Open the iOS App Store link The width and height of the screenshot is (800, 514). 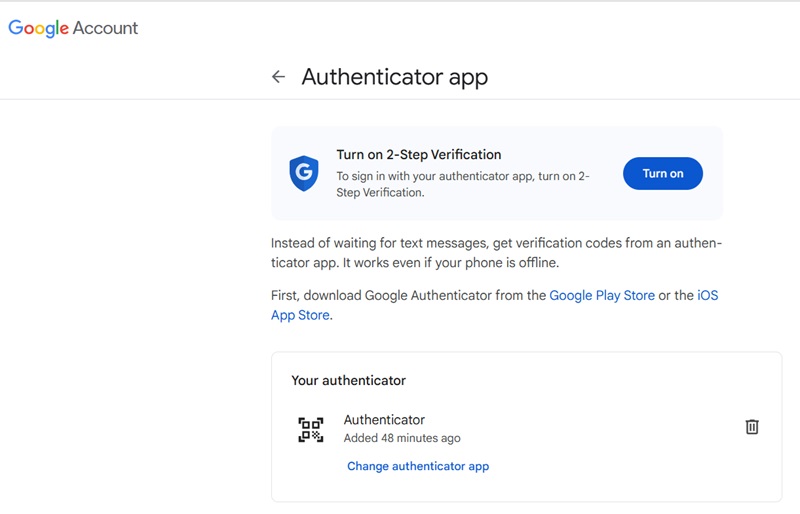pyautogui.click(x=707, y=296)
